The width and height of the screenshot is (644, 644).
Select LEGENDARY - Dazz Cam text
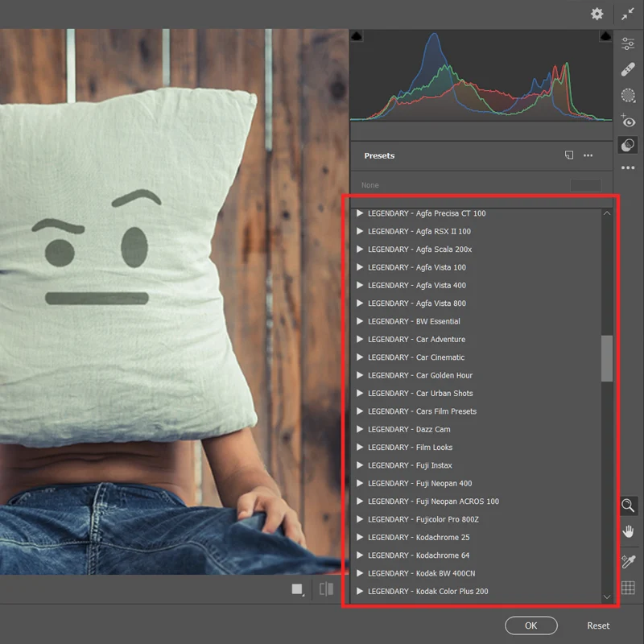point(409,429)
